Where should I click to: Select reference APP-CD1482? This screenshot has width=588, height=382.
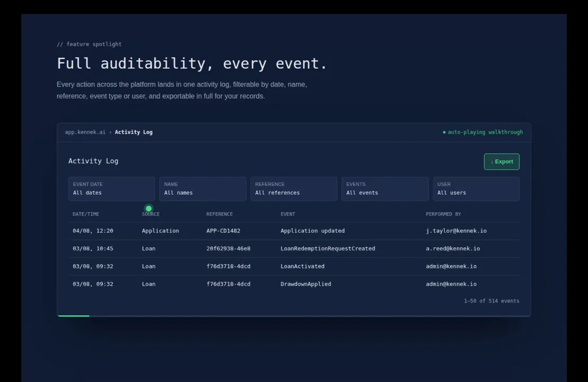click(x=223, y=231)
